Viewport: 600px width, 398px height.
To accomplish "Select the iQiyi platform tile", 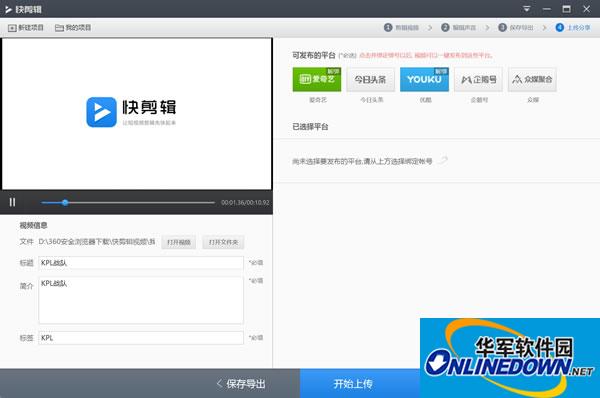I will 317,79.
